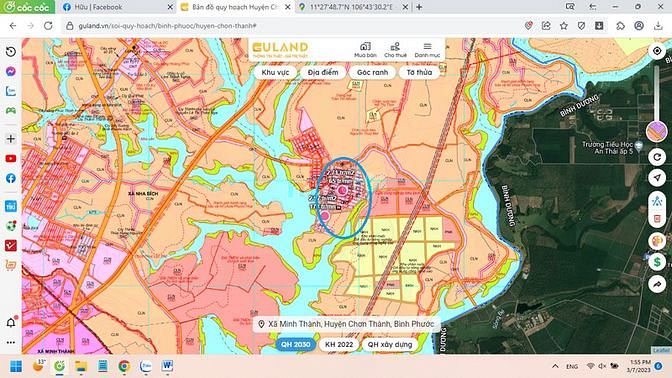Open Zalo from the browser sidebar
Screen dimensions: 672x378
pos(11,91)
